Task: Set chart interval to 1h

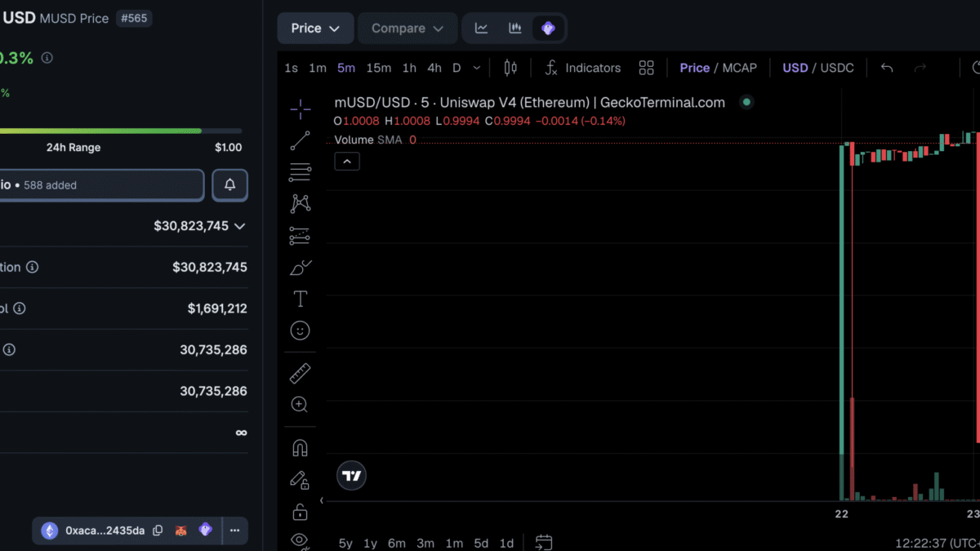Action: pyautogui.click(x=409, y=68)
